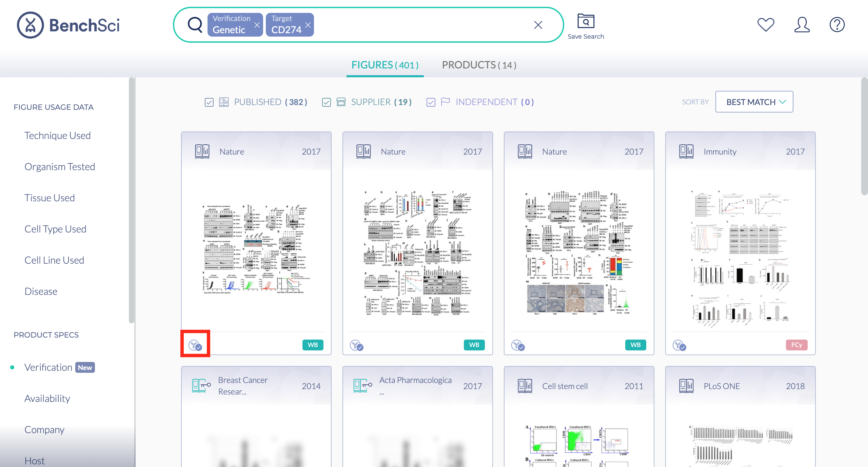Open the help question mark icon
The width and height of the screenshot is (868, 467).
pos(837,24)
